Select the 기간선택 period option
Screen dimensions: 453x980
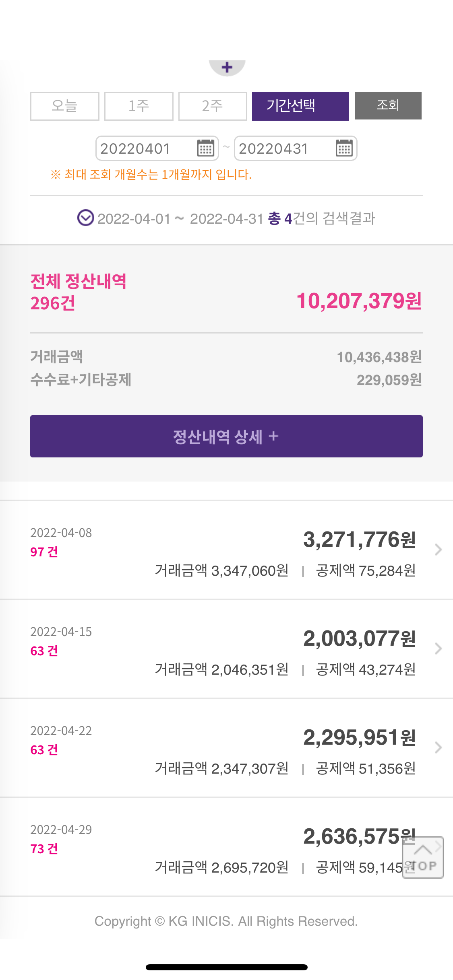[x=300, y=106]
